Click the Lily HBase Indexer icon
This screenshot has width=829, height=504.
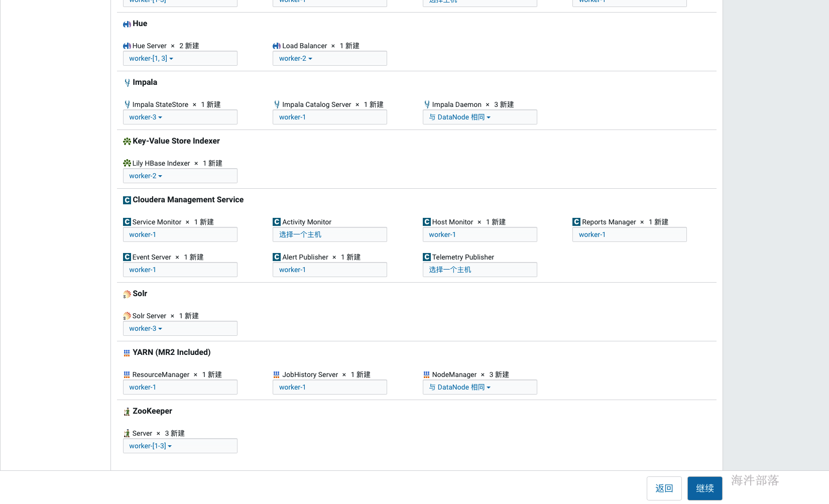coord(127,164)
